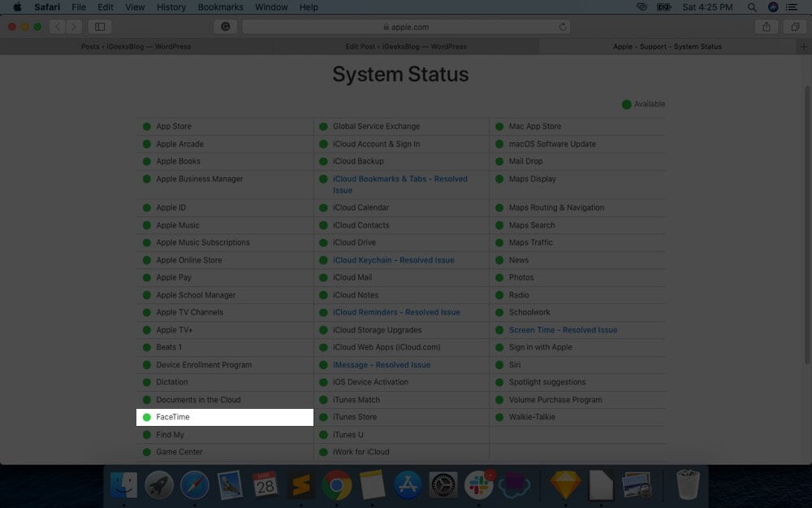Viewport: 812px width, 508px height.
Task: Open the Mail stamp icon in Dock
Action: 230,485
